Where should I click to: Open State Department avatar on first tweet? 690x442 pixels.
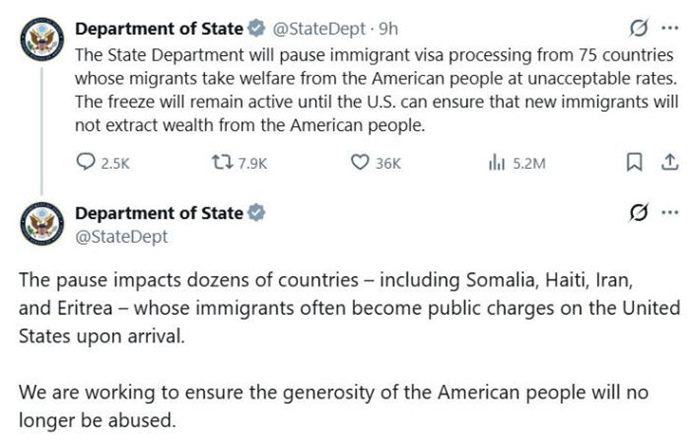coord(42,42)
